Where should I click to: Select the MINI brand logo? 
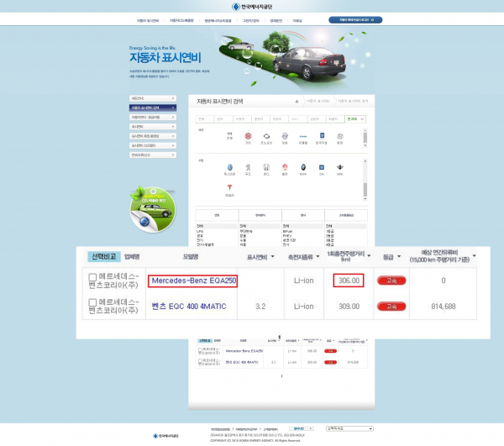(339, 167)
